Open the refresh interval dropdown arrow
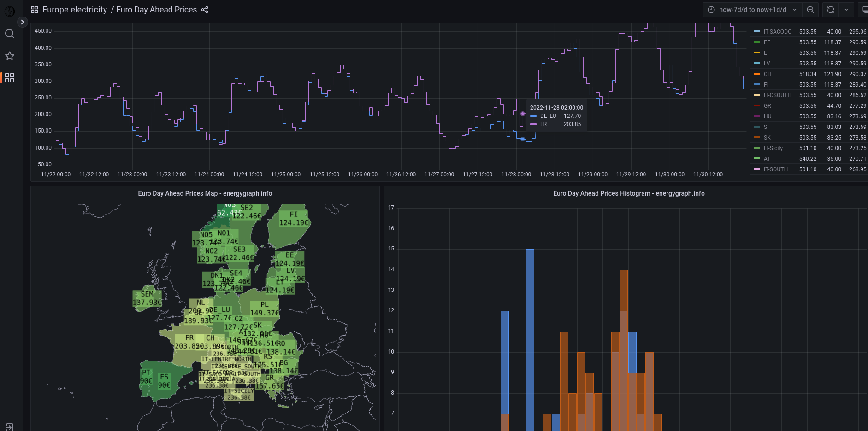This screenshot has width=868, height=431. (x=846, y=10)
